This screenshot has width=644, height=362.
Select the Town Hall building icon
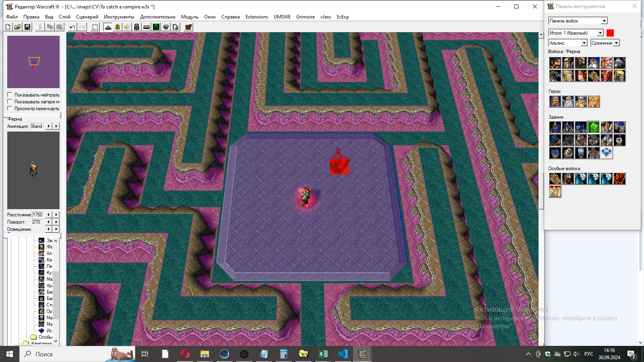(x=555, y=127)
